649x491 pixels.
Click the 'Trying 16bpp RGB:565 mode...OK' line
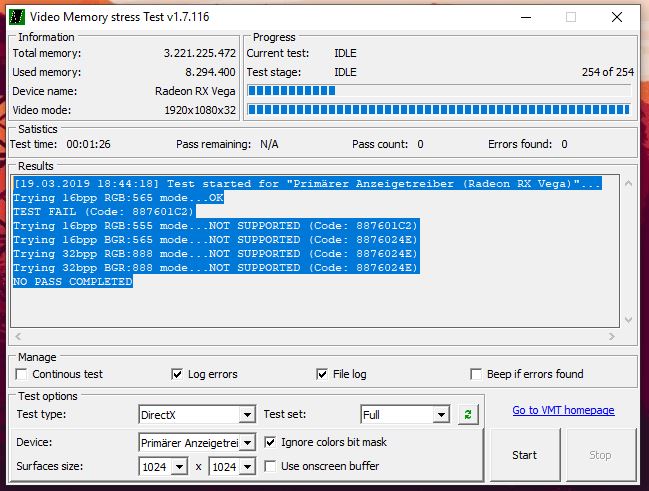[x=118, y=197]
